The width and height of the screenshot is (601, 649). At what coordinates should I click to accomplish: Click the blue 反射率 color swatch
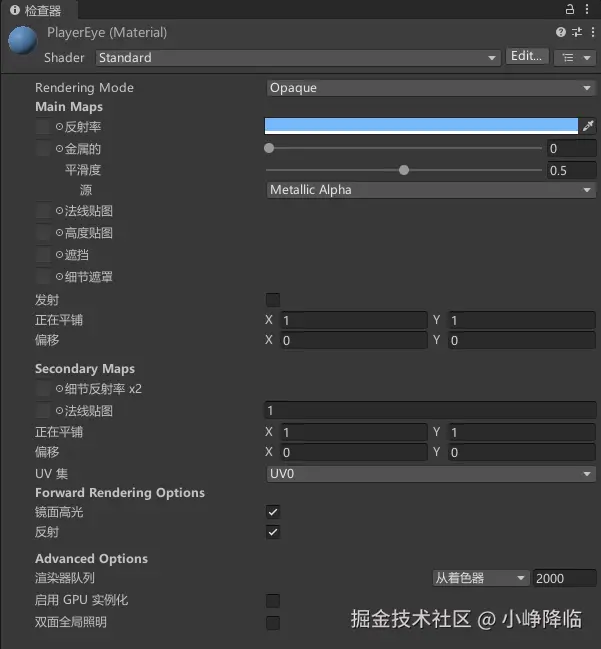point(421,126)
